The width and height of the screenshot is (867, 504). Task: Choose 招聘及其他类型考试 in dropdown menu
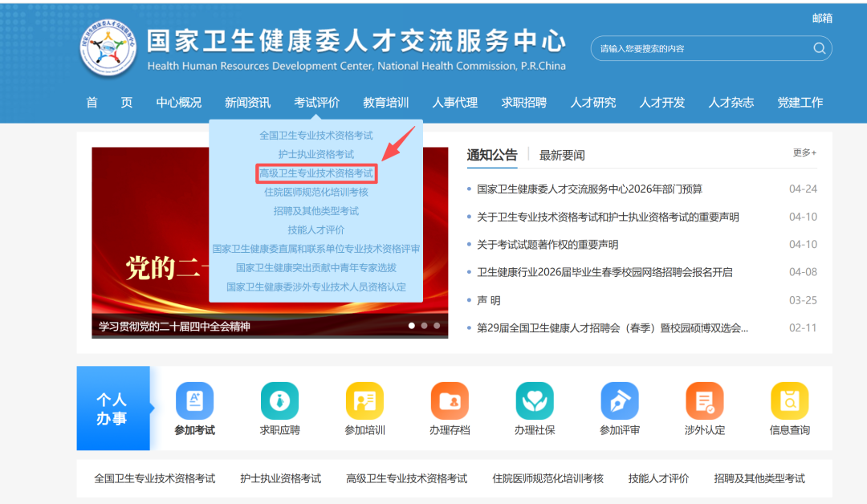pyautogui.click(x=316, y=211)
